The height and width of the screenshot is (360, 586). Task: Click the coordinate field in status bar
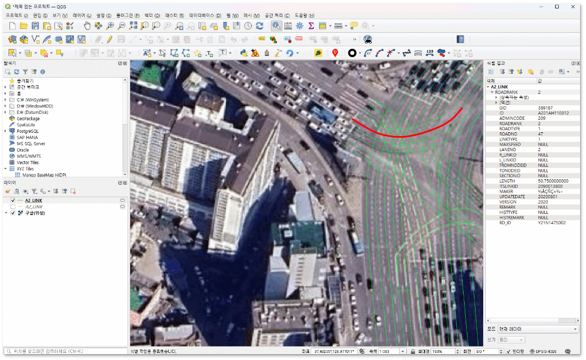334,352
